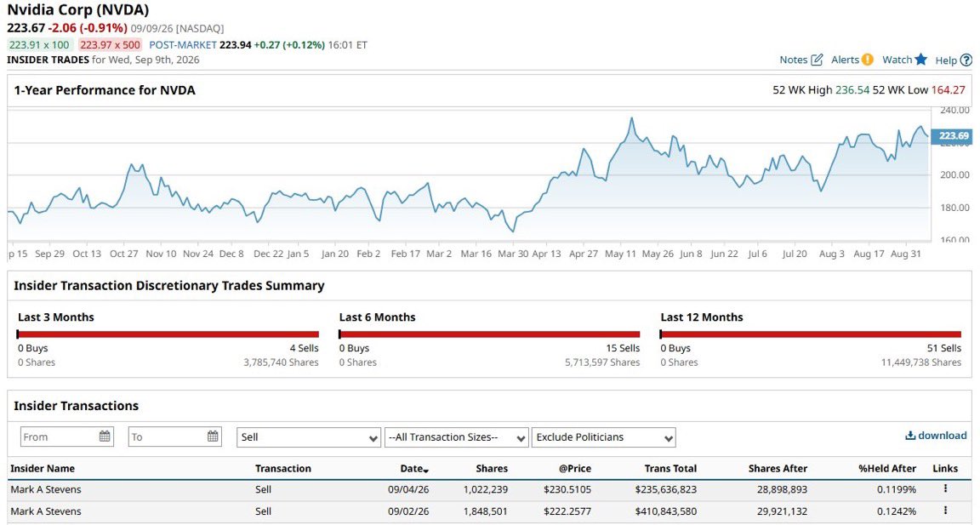This screenshot has width=980, height=525.
Task: Open Notes edit pencil icon
Action: click(817, 60)
